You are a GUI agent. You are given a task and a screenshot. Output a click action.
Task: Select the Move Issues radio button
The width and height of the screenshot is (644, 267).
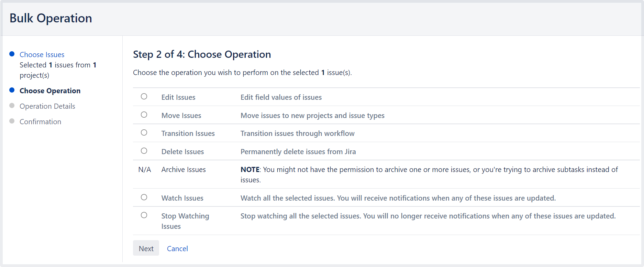(144, 115)
